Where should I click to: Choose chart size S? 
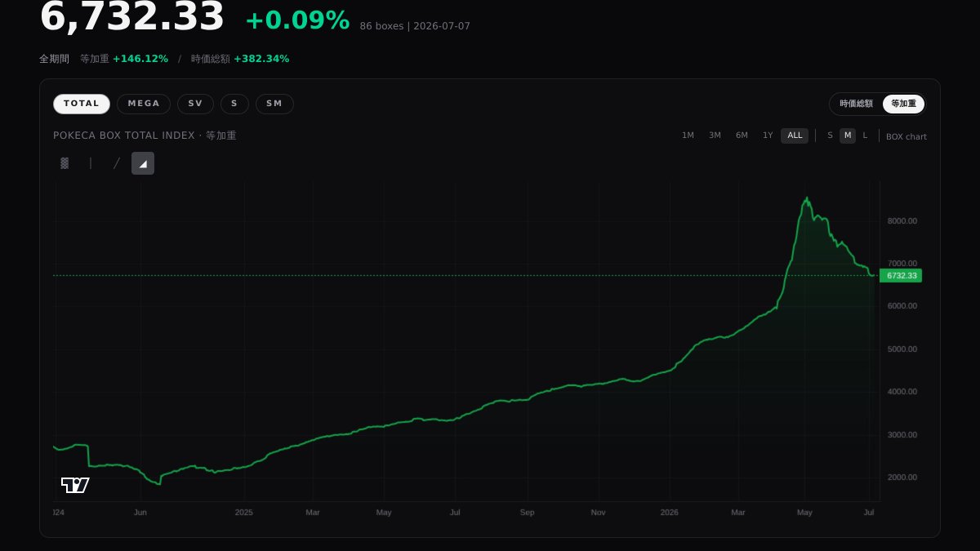coord(830,136)
